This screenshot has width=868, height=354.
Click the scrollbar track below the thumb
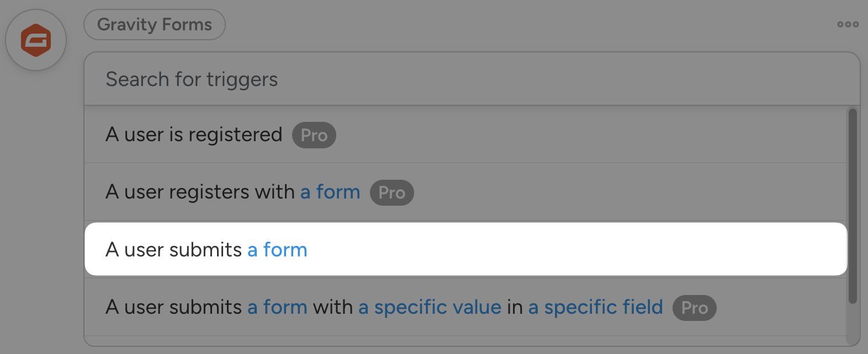[853, 325]
